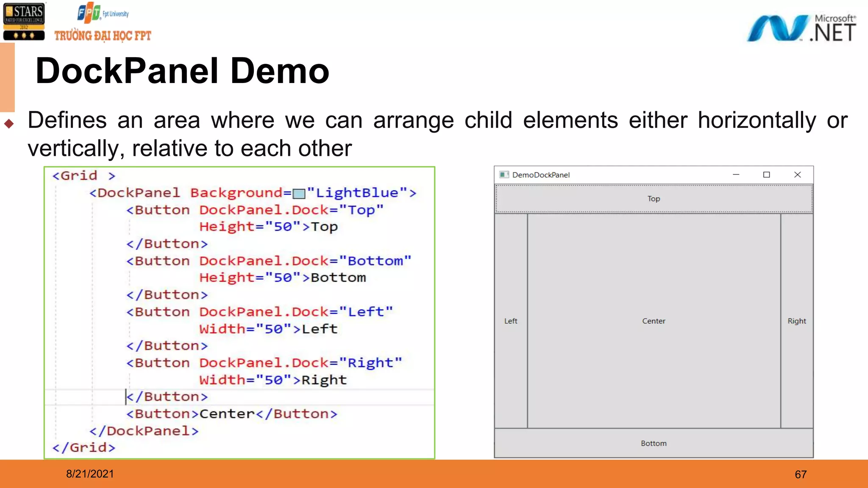
Task: Click the DockPanel.Dock="Bottom" code line
Action: point(269,261)
